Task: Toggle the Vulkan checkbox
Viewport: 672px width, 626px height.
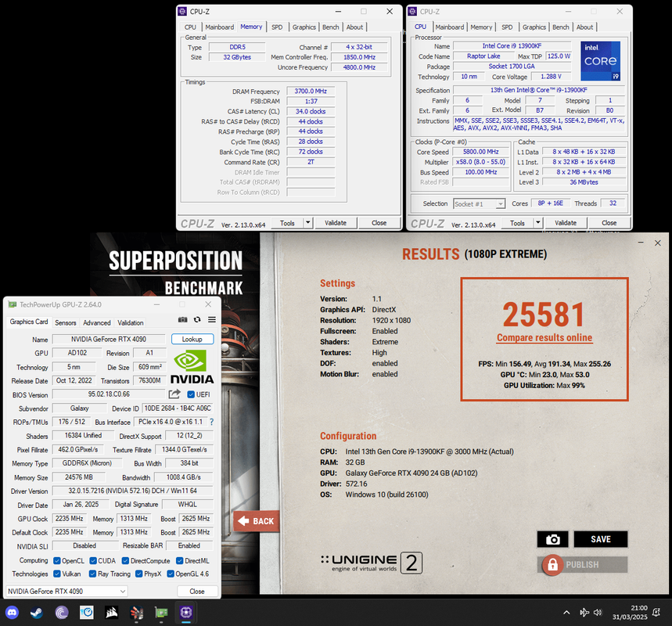Action: (x=56, y=574)
